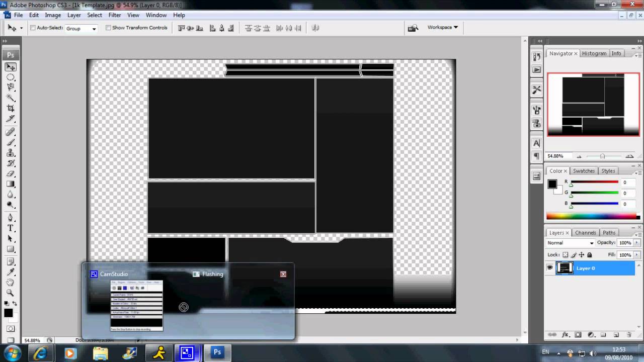Enable Show Transform Controls checkbox
Viewport: 644px width, 362px height.
click(108, 28)
